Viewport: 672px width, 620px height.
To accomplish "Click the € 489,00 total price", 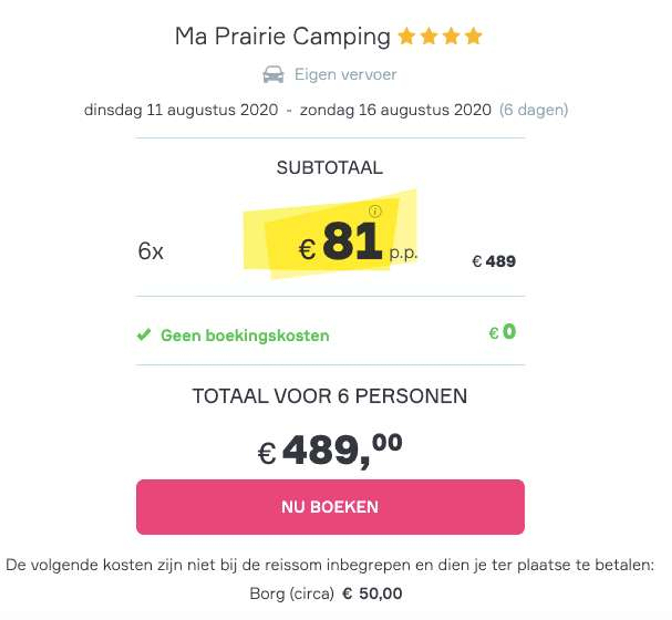I will pyautogui.click(x=330, y=451).
